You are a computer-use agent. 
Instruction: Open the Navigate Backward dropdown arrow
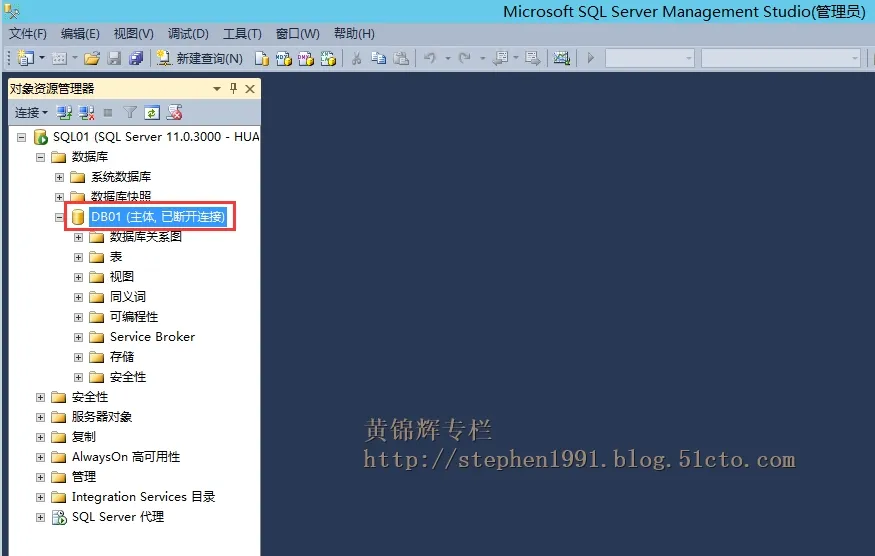pos(516,58)
